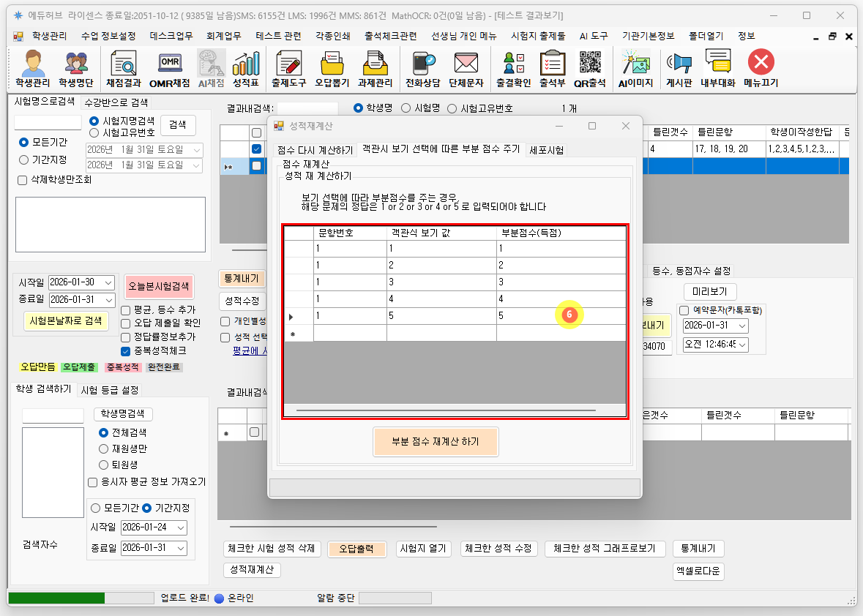Open the 전화상담 phone icon
Image resolution: width=863 pixels, height=616 pixels.
point(422,69)
